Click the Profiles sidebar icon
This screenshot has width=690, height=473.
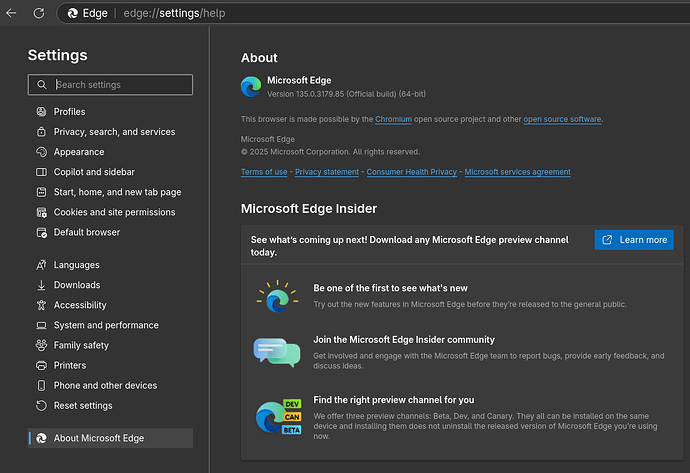41,112
